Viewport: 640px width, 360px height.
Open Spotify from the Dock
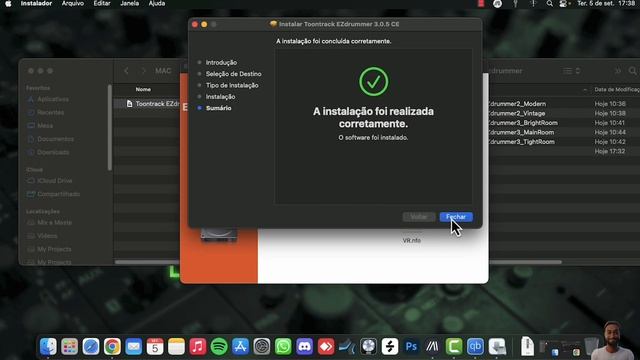tap(219, 347)
